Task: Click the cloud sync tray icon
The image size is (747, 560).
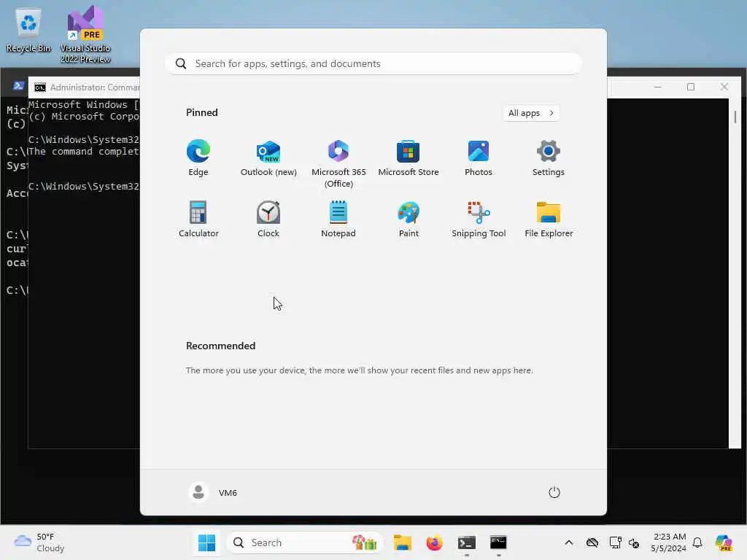Action: point(592,542)
